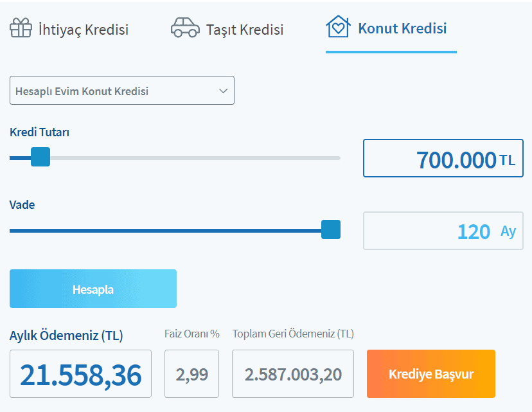Click the 2,99 Faiz Oranı box
The image size is (532, 412).
pyautogui.click(x=191, y=374)
